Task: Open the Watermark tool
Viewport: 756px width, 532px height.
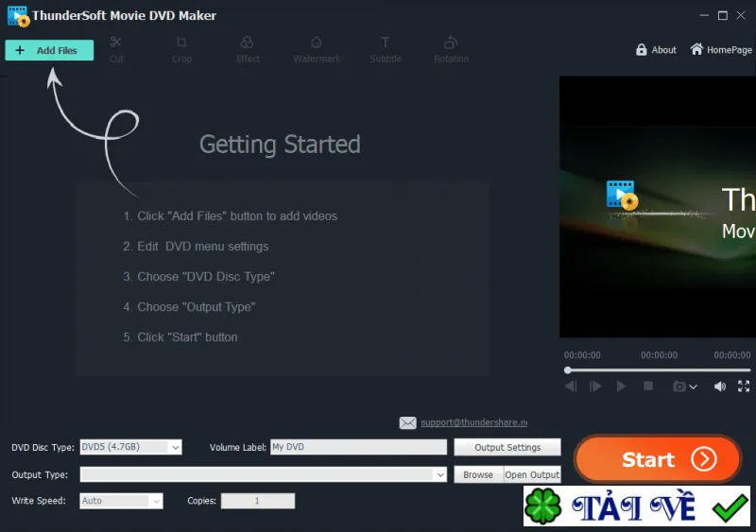Action: pyautogui.click(x=317, y=50)
